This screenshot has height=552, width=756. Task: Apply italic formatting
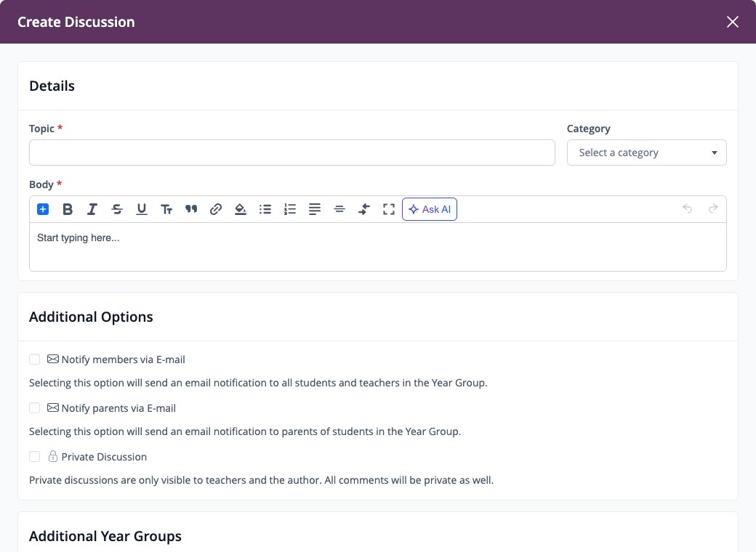[x=92, y=209]
